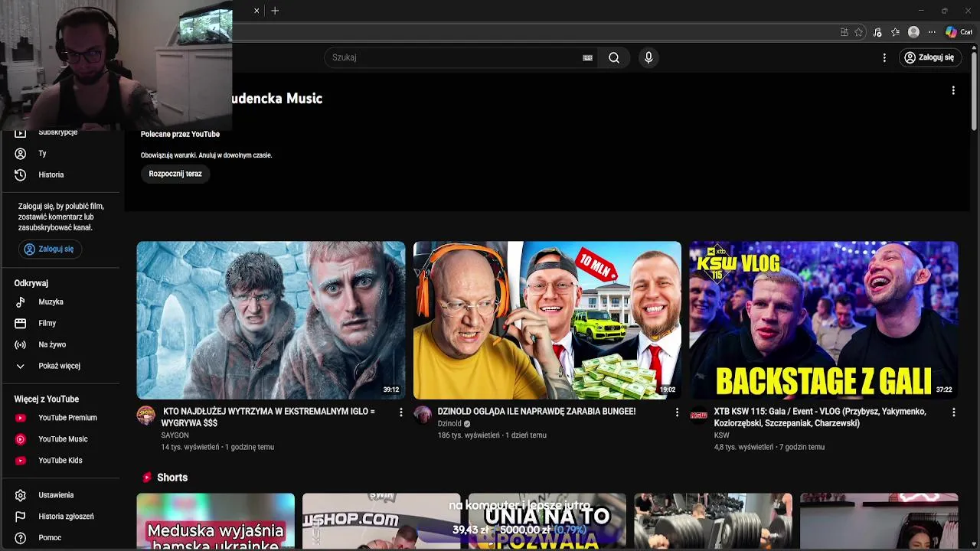Open YouTube Music in sidebar

[61, 439]
